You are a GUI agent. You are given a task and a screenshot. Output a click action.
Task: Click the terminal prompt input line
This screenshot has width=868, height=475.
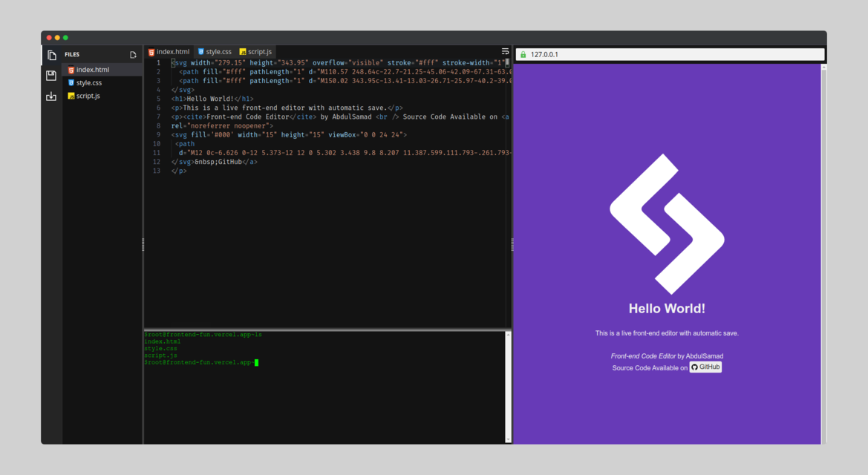[x=201, y=363]
